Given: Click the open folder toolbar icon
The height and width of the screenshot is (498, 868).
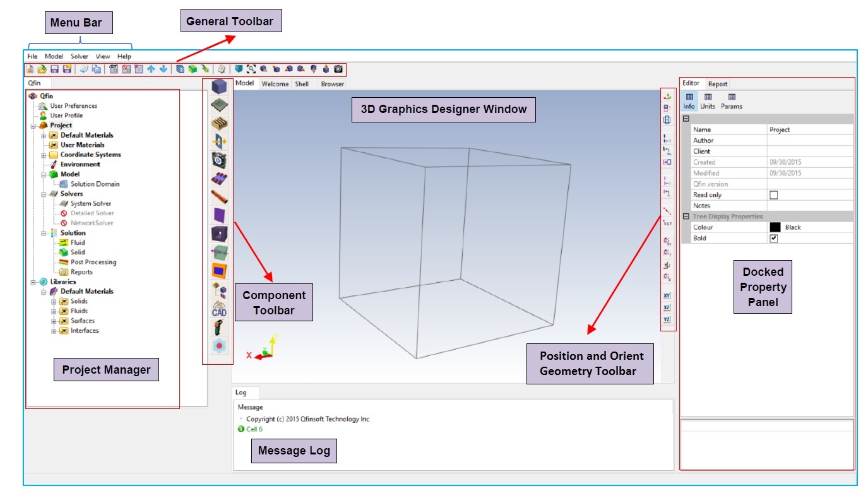Looking at the screenshot, I should click(42, 69).
